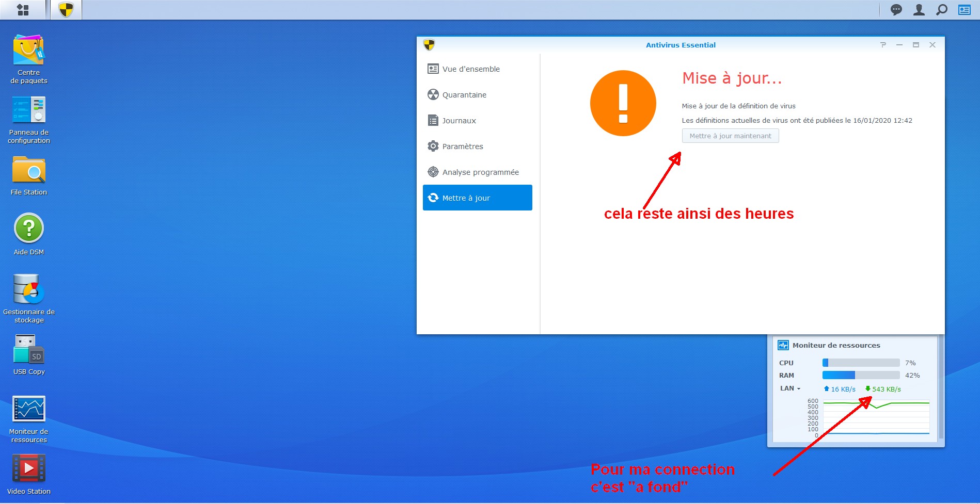This screenshot has height=504, width=980.
Task: Maximize the Antivirus Essential window
Action: (916, 45)
